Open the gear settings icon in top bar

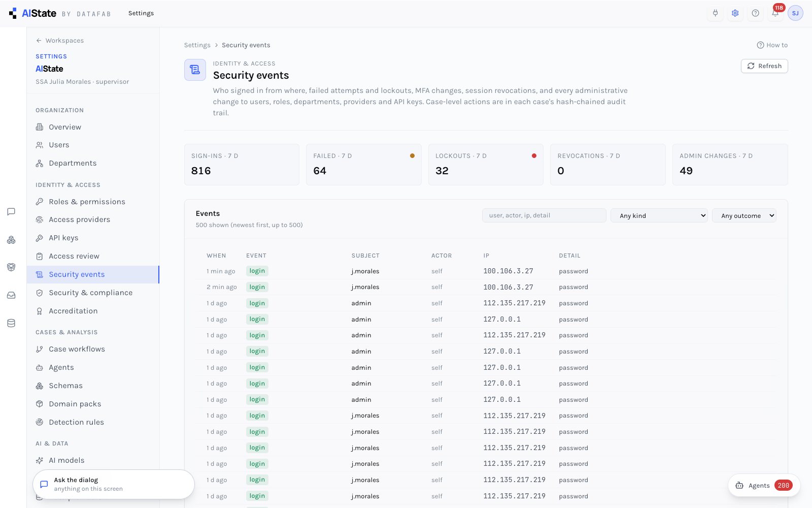(x=735, y=13)
